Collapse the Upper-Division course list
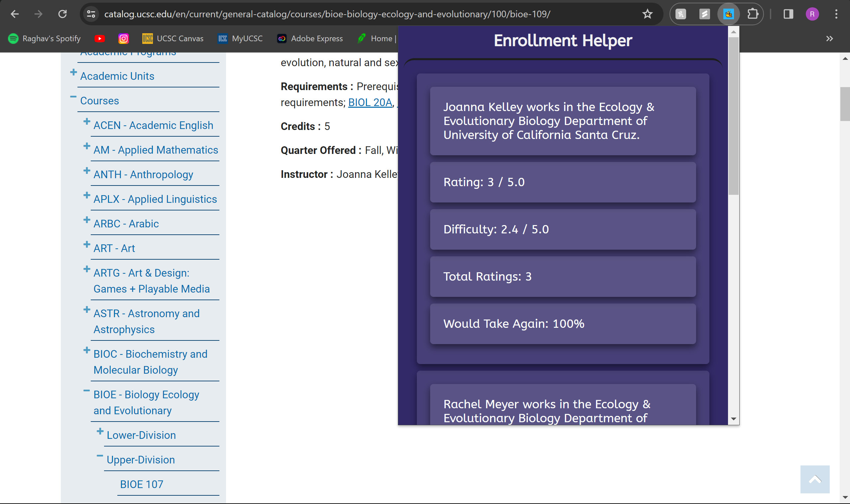 [x=100, y=456]
